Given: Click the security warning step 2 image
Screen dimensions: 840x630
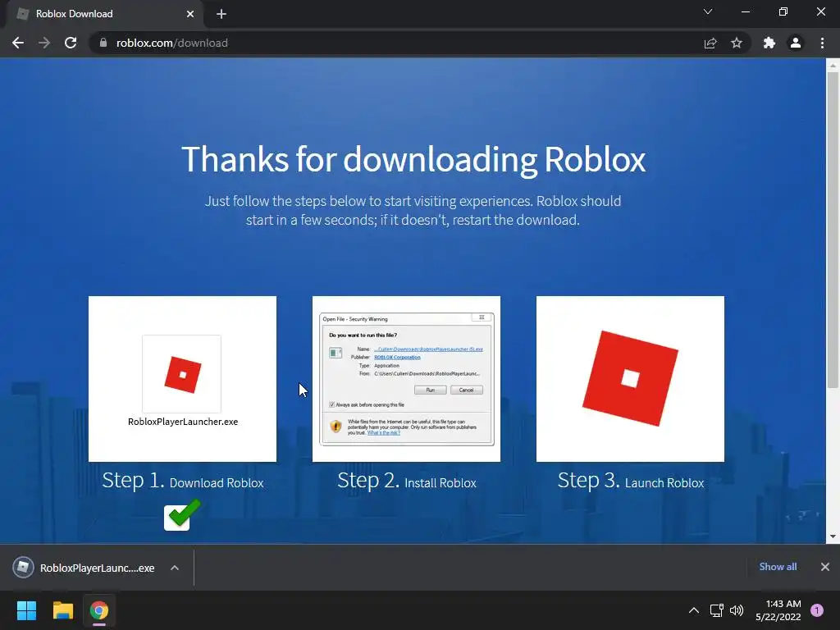Looking at the screenshot, I should pos(406,379).
